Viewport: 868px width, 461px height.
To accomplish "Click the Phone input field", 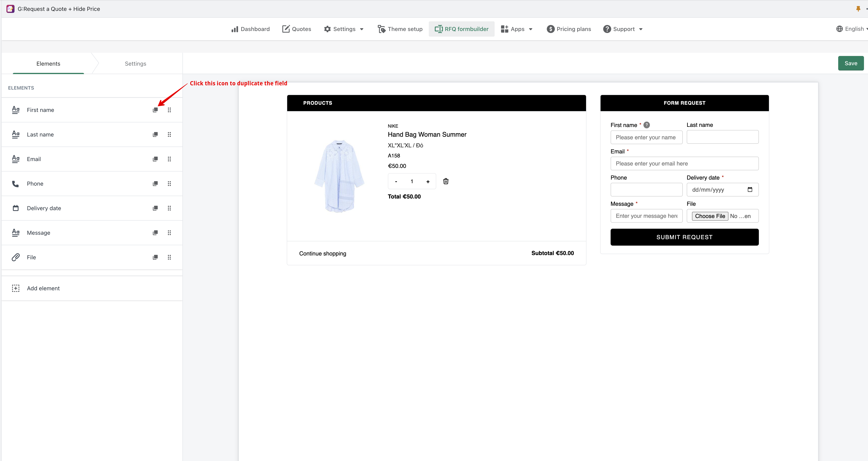I will tap(646, 190).
